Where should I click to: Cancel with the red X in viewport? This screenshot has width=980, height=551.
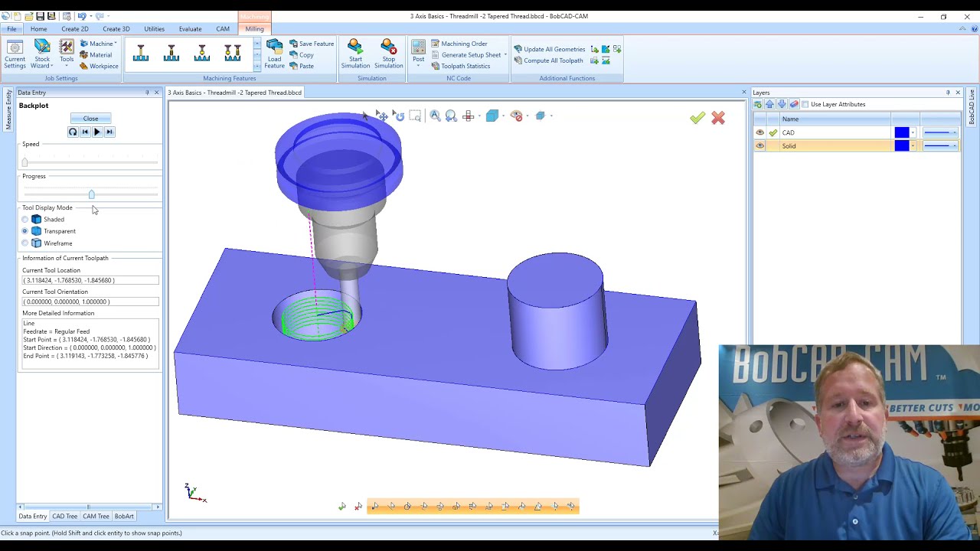(x=718, y=118)
